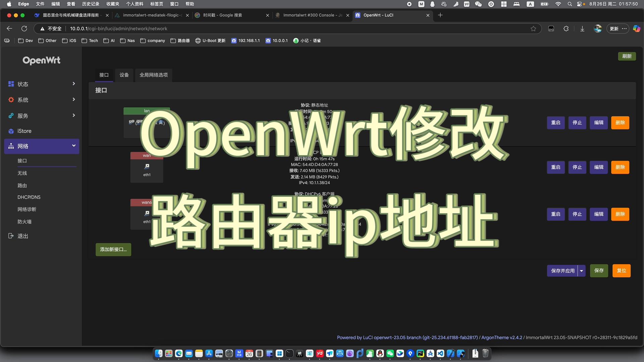Click the Edge 更新 button
This screenshot has width=644, height=362.
pos(614,28)
